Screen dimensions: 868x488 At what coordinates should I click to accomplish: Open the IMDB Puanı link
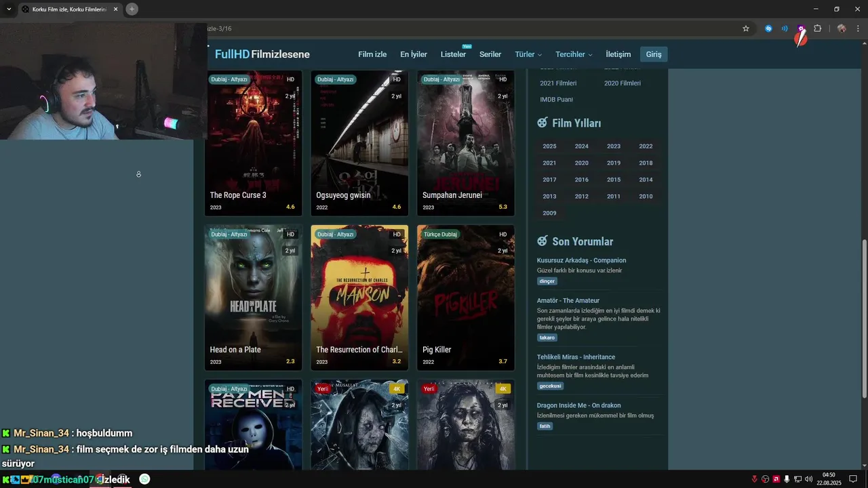coord(556,100)
